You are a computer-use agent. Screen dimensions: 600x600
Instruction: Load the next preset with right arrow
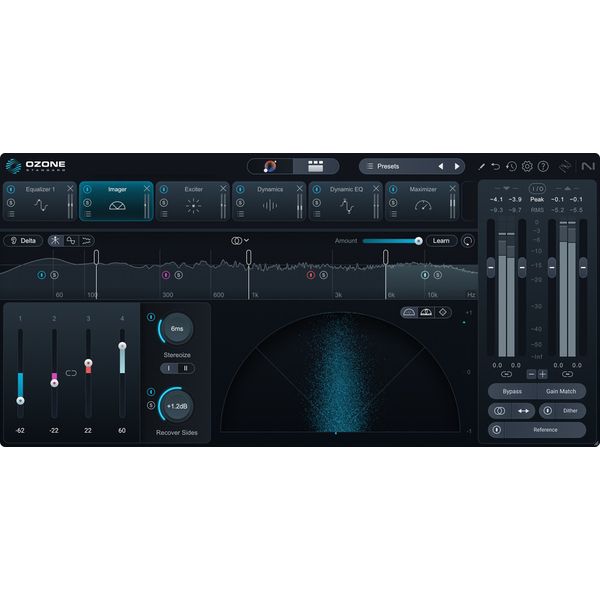(457, 166)
